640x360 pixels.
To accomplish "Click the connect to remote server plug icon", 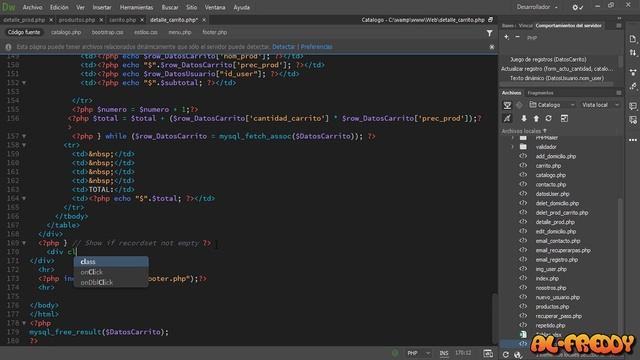I will pos(507,118).
